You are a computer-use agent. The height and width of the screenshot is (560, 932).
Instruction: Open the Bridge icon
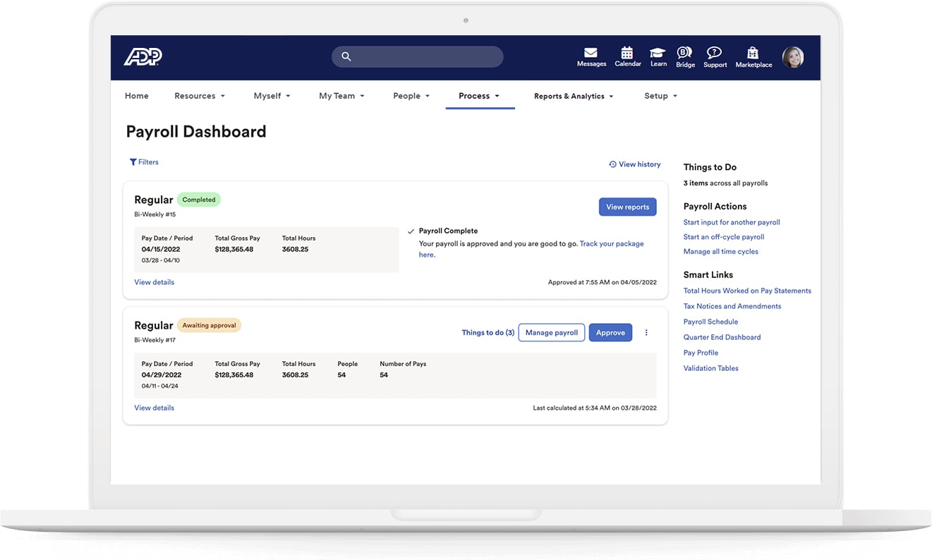coord(684,52)
